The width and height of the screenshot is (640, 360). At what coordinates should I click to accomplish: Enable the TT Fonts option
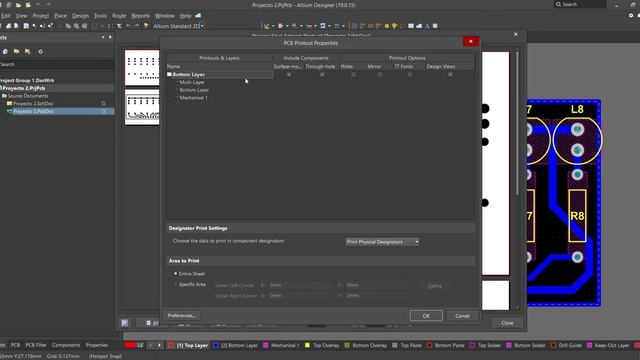pos(410,75)
